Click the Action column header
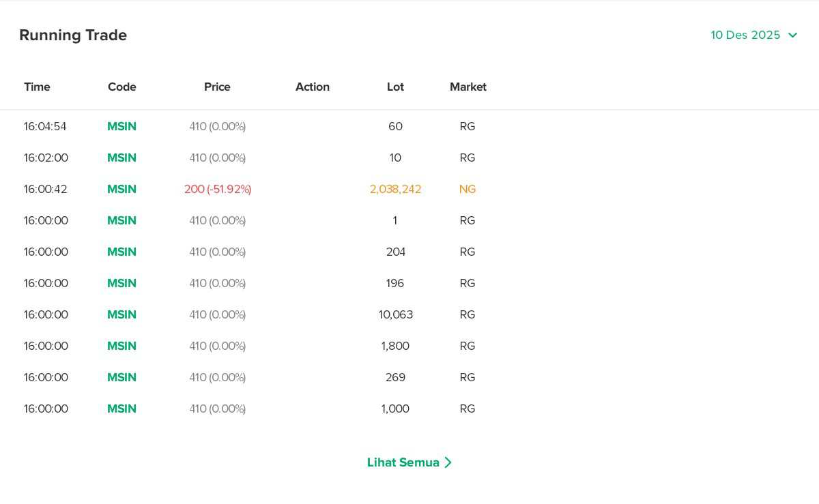The width and height of the screenshot is (819, 504). 313,87
